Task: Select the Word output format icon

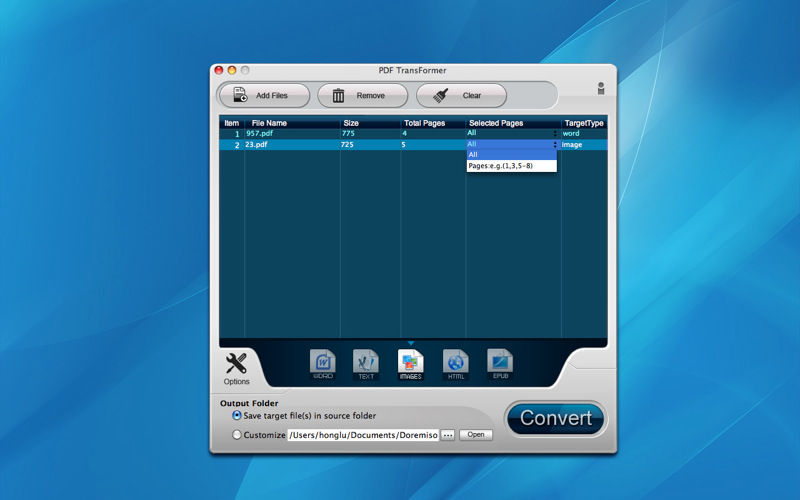Action: 323,364
